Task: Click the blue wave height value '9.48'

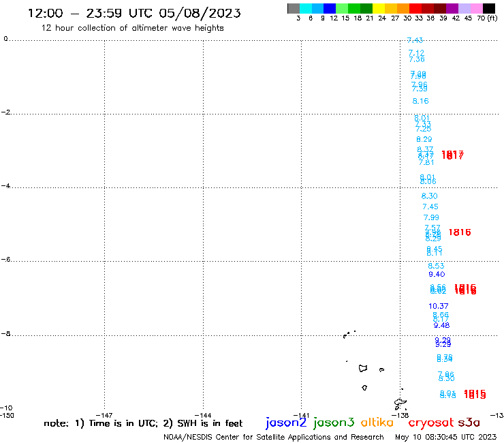Action: pos(441,325)
